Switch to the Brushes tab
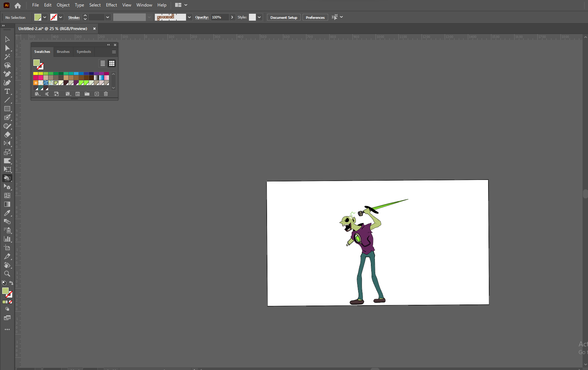This screenshot has height=370, width=588. click(x=63, y=52)
